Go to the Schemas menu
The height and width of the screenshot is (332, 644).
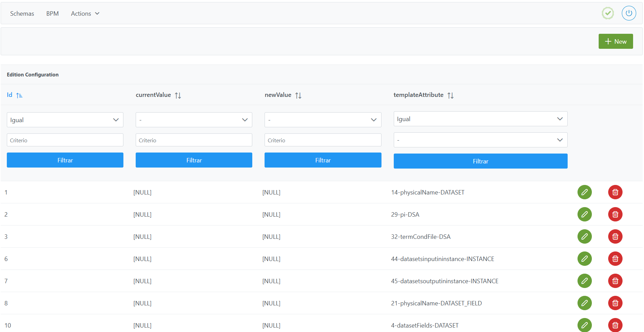point(22,14)
